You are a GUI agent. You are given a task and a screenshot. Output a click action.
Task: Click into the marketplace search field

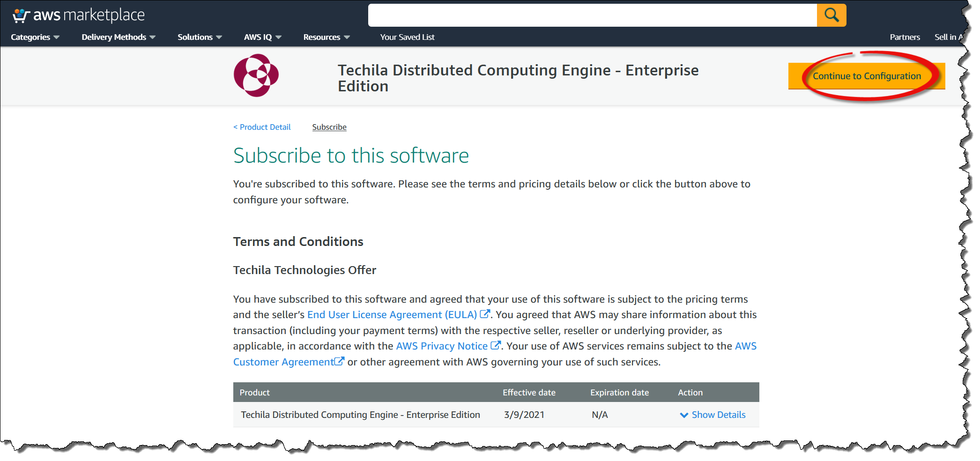[x=592, y=15]
